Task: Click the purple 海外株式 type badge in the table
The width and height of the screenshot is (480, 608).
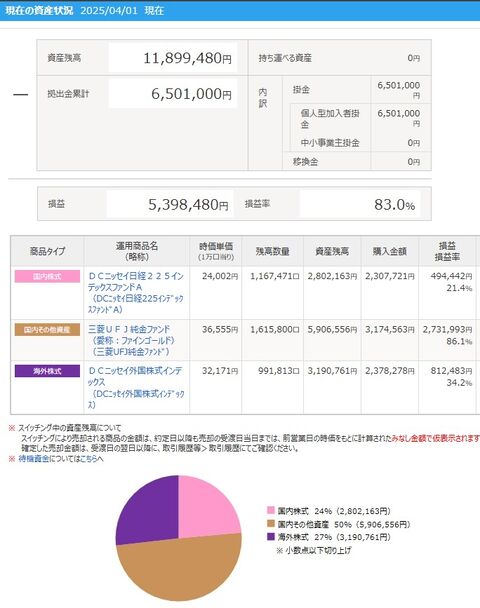Action: (x=47, y=371)
